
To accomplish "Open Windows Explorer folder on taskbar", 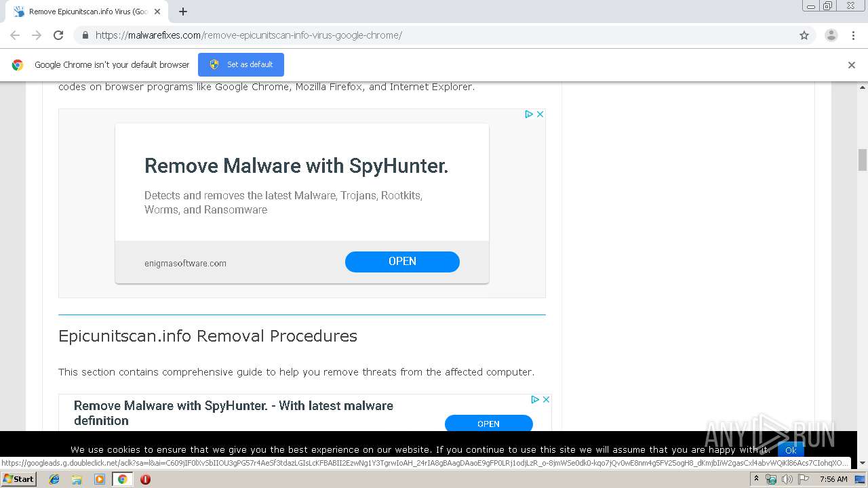I will (77, 479).
